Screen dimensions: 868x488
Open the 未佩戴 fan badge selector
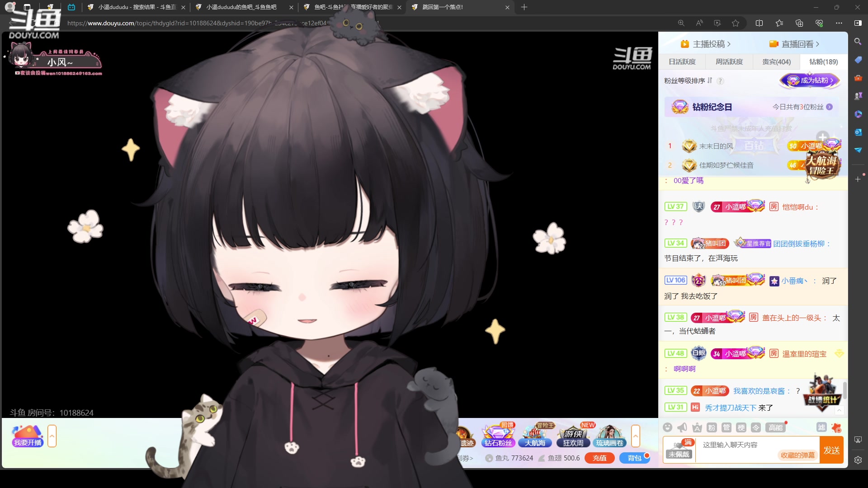point(679,450)
